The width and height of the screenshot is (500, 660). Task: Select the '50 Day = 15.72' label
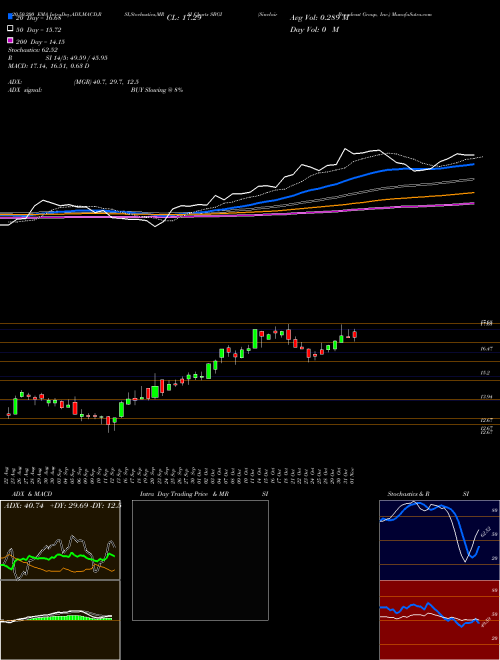tap(39, 30)
